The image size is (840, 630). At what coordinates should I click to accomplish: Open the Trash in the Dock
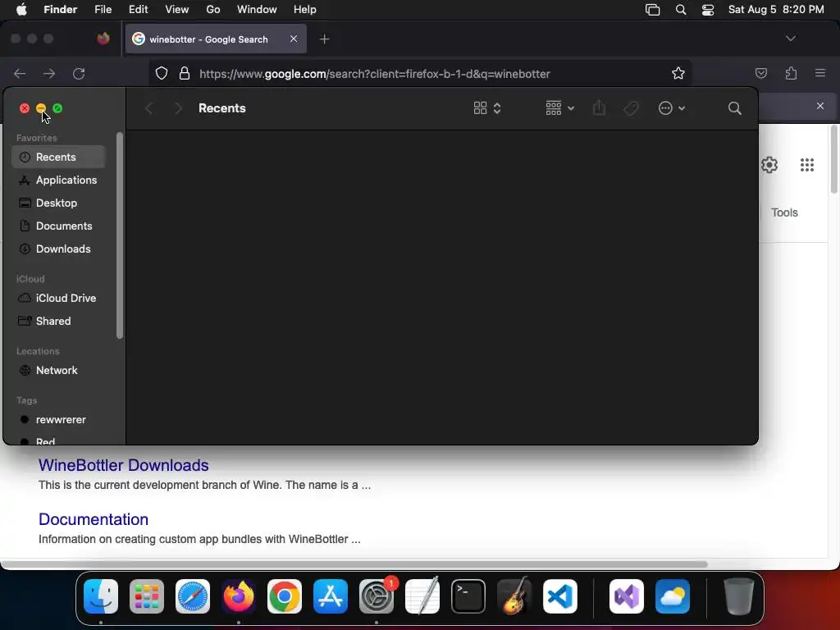coord(739,596)
